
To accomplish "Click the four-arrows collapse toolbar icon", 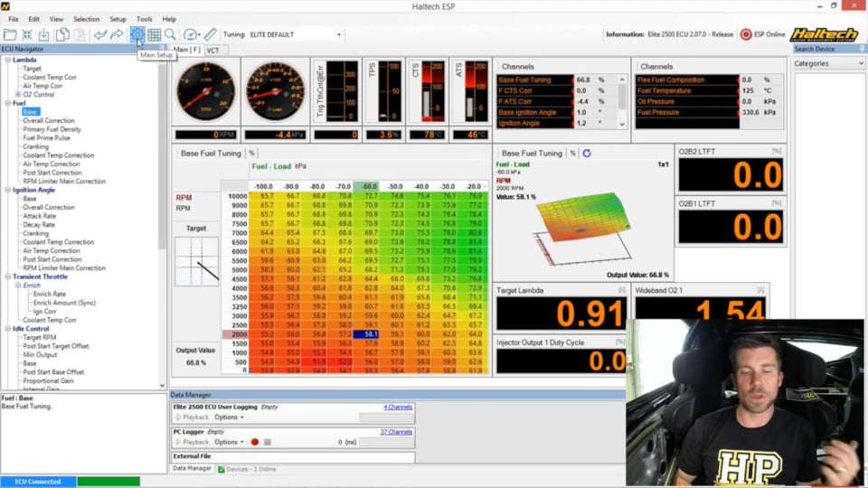I will 26,35.
